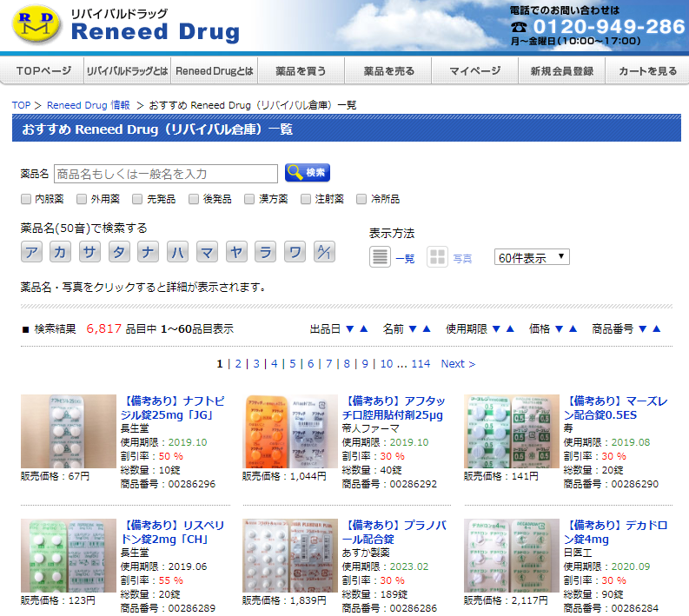
Task: Filter by kana タ button
Action: coord(119,252)
